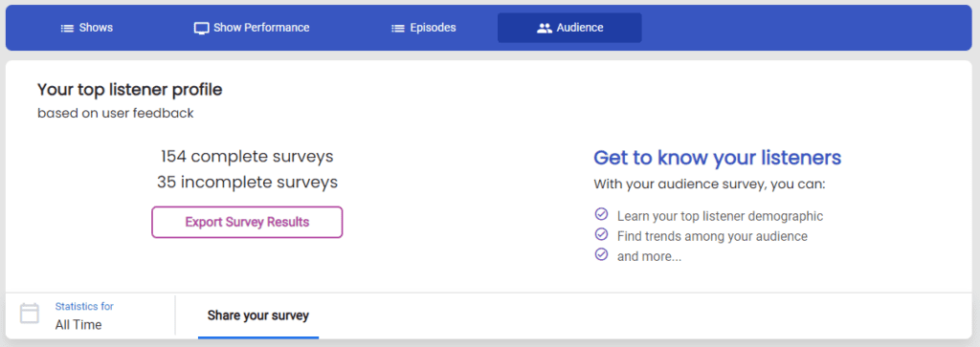Click Find trends among your audience text
The image size is (980, 347).
712,236
